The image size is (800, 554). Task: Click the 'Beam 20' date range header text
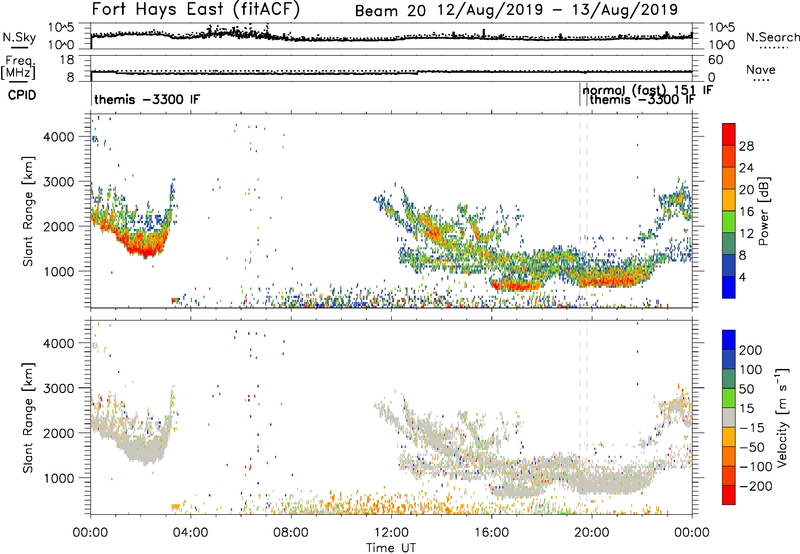click(x=516, y=10)
